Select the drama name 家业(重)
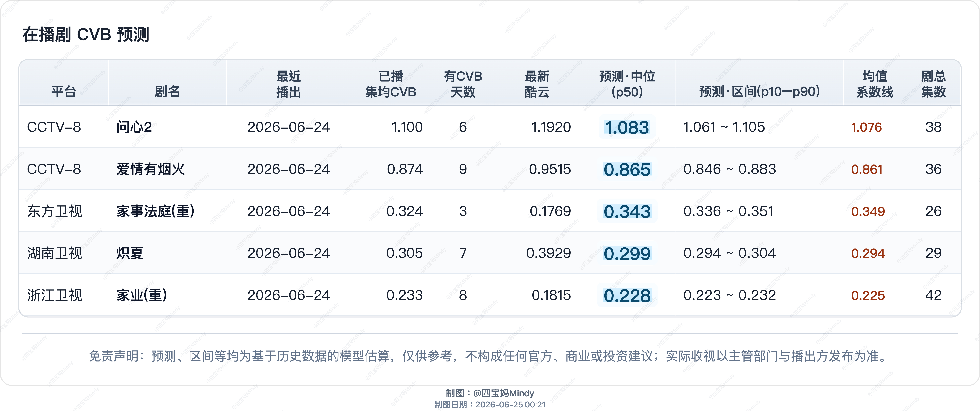Viewport: 980px width, 411px height. tap(142, 295)
